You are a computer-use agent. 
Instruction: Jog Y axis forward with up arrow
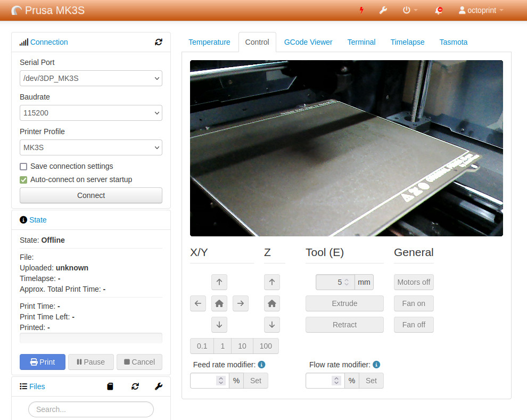[x=219, y=282]
